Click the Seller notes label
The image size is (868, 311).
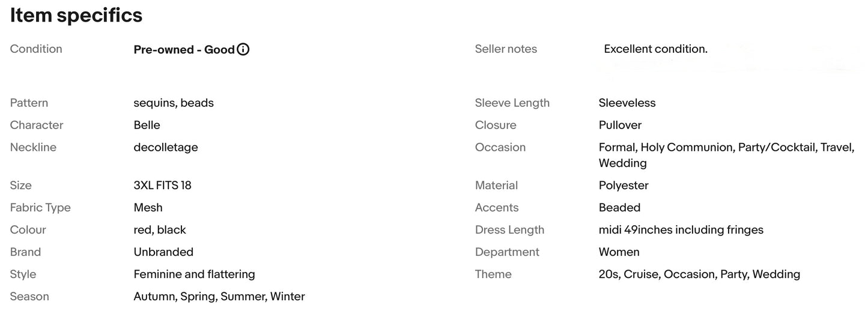[x=506, y=49]
